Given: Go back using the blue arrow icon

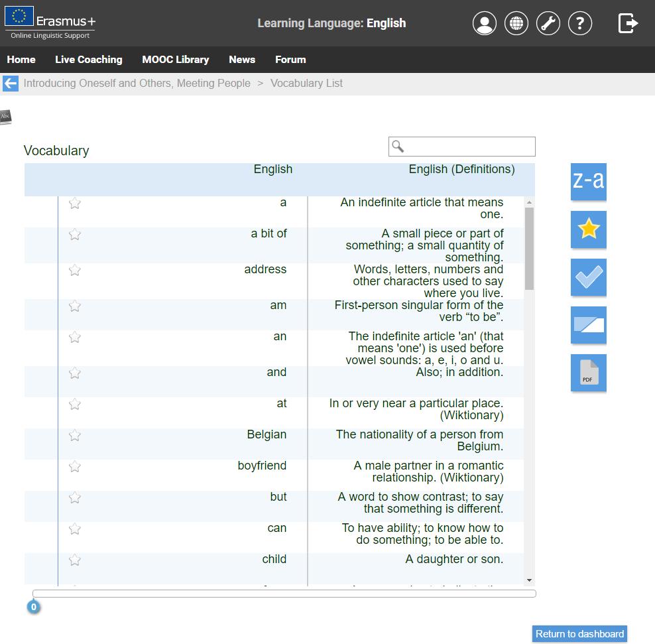Looking at the screenshot, I should point(11,83).
